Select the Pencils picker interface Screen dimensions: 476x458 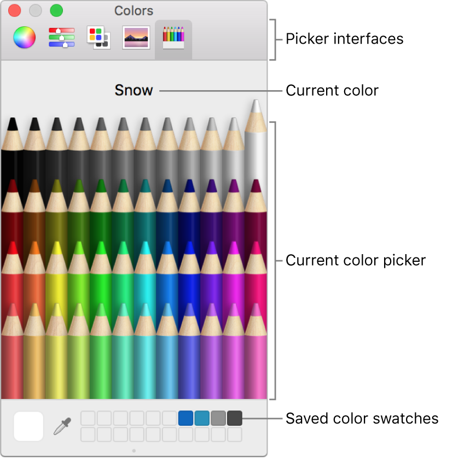pyautogui.click(x=172, y=38)
